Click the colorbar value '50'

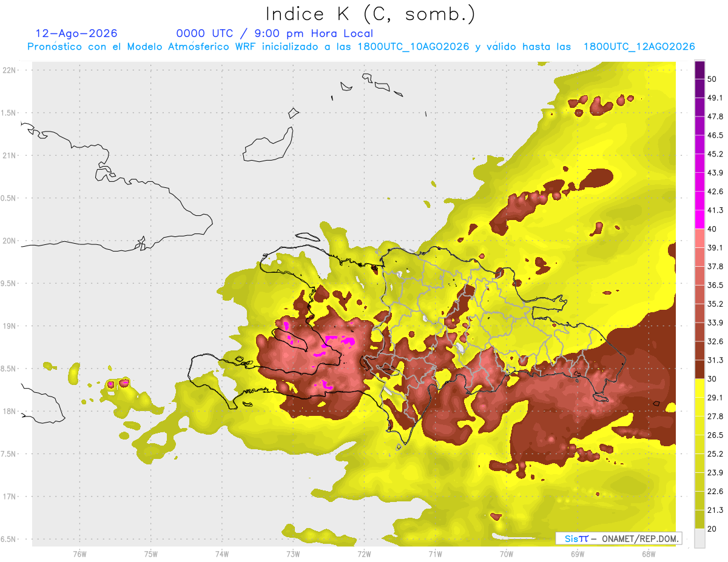pyautogui.click(x=712, y=79)
